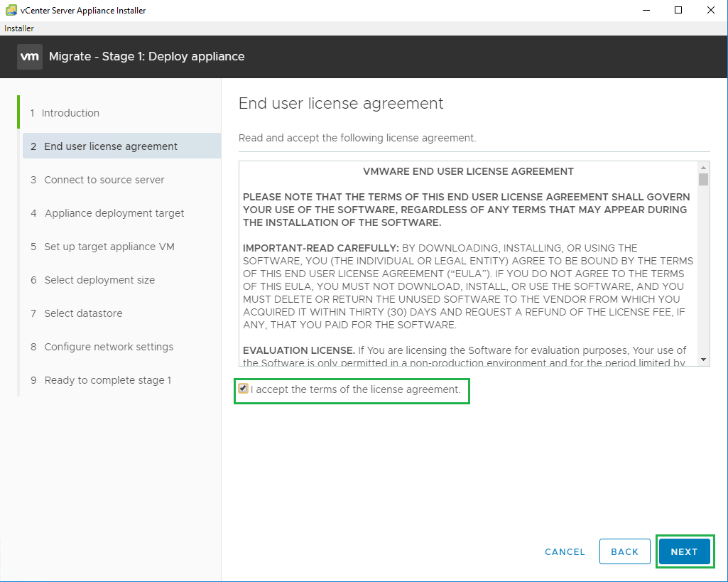Image resolution: width=728 pixels, height=582 pixels.
Task: Open Ready to complete stage 1
Action: (x=108, y=380)
